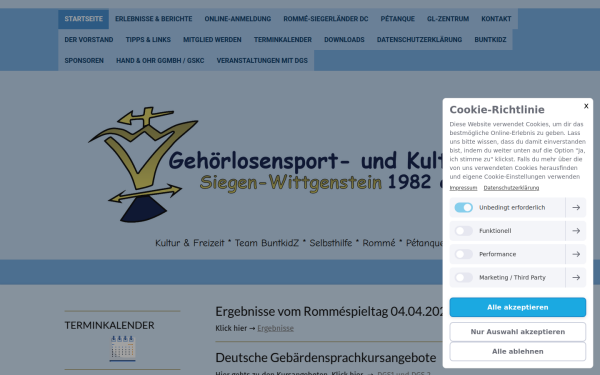Click the Ergebnisse vom Romméspieltag heading
The height and width of the screenshot is (375, 600).
(x=329, y=311)
